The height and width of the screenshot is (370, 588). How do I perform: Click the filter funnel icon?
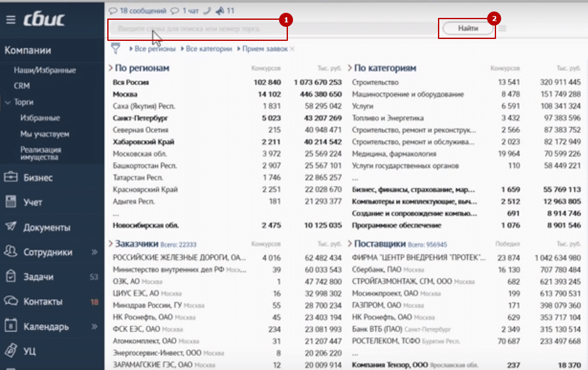[116, 49]
